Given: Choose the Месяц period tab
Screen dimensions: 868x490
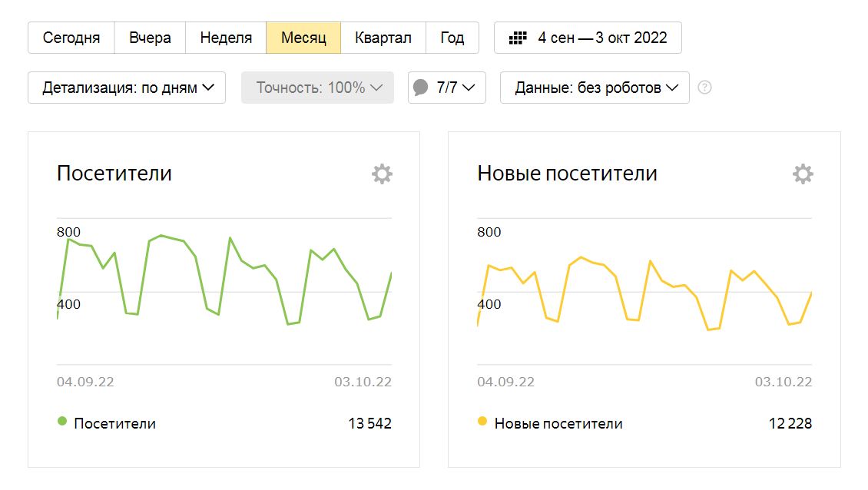Looking at the screenshot, I should pos(303,38).
